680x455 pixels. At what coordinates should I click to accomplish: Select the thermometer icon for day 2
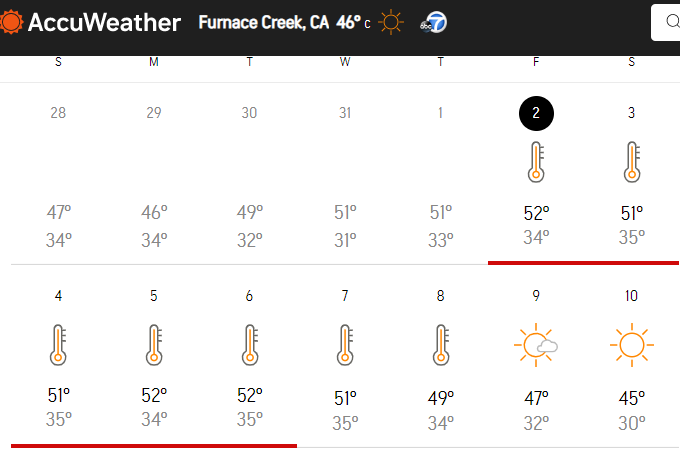(x=536, y=162)
